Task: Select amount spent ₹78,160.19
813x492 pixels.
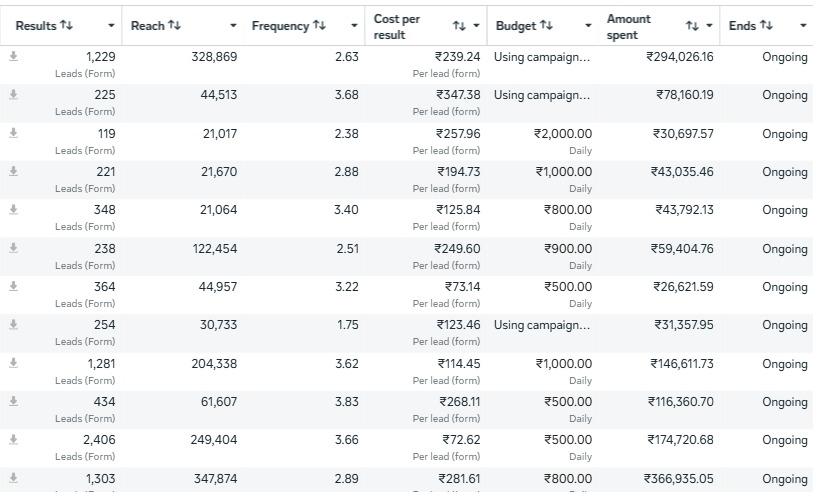Action: 685,95
